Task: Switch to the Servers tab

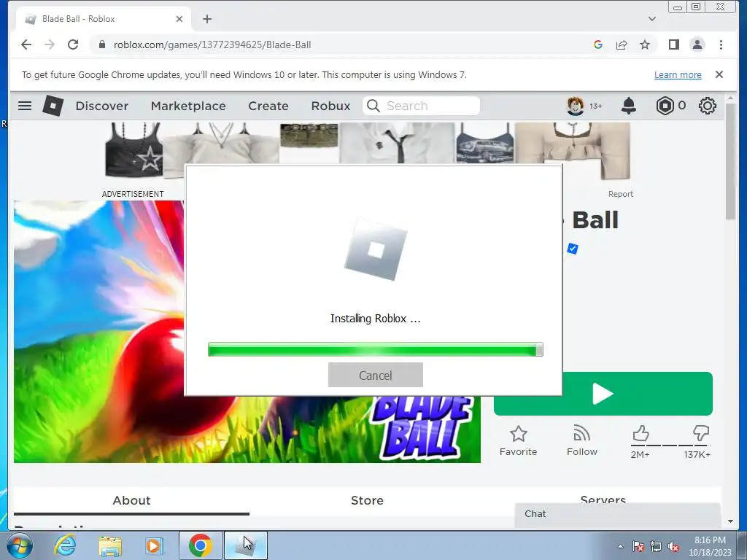Action: (x=603, y=499)
